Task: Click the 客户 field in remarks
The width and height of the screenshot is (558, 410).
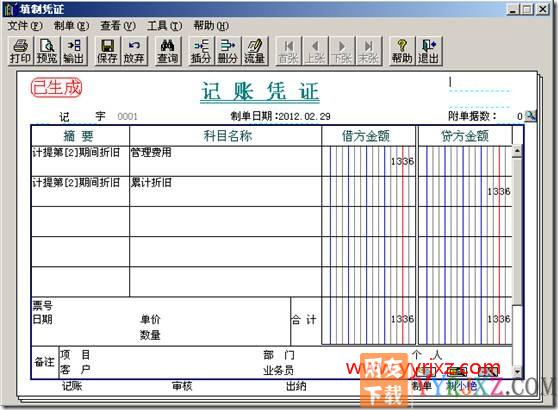Action: click(75, 369)
